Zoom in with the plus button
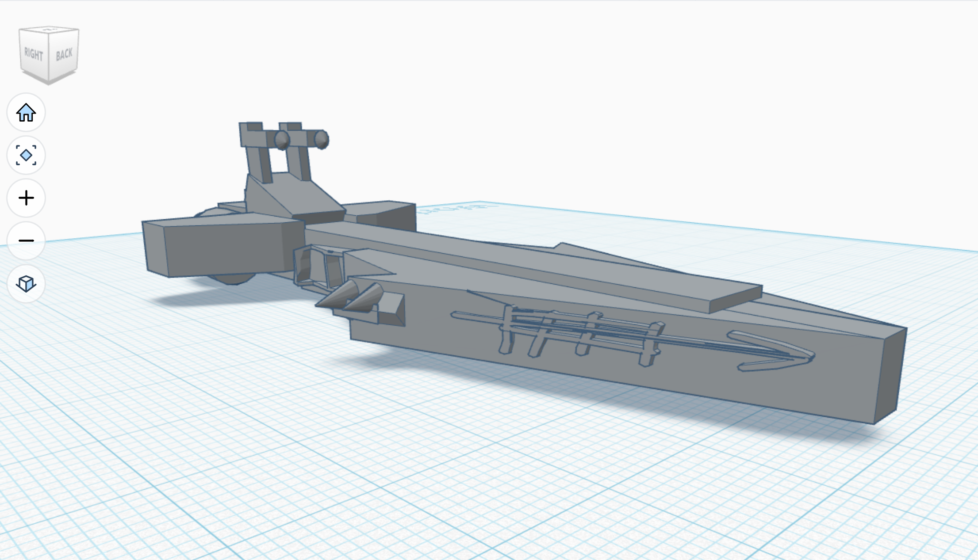Screen dimensions: 978x560 26,198
